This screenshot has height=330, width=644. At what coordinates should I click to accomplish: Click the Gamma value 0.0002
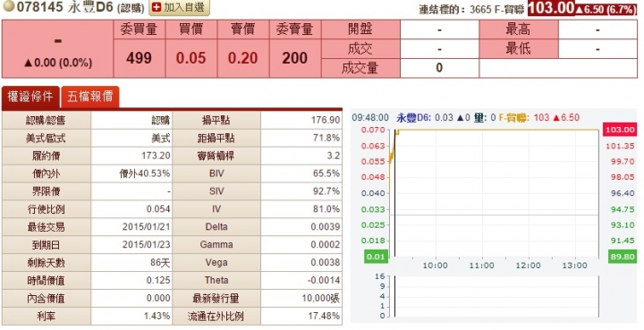pyautogui.click(x=326, y=245)
